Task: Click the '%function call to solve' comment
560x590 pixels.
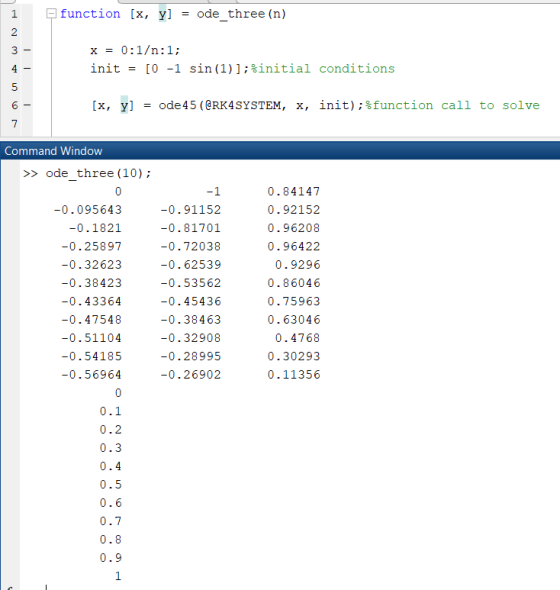Action: pos(452,105)
